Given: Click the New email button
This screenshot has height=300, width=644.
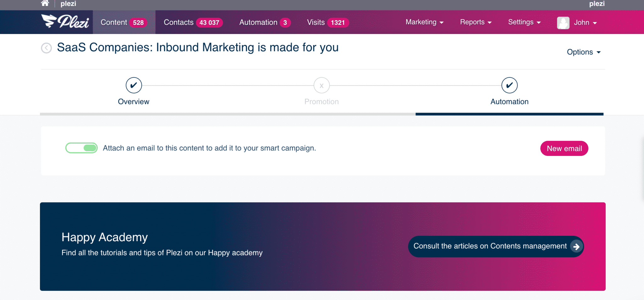Looking at the screenshot, I should coord(564,148).
